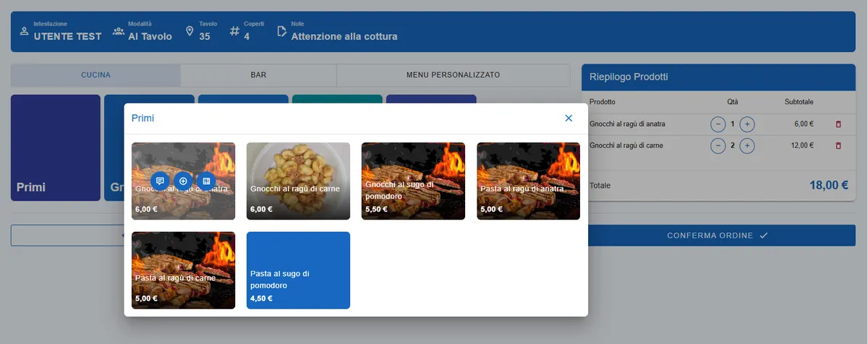Screen dimensions: 868x344
Task: Delete Gnocchi al ragù di anatra from summary
Action: [838, 124]
